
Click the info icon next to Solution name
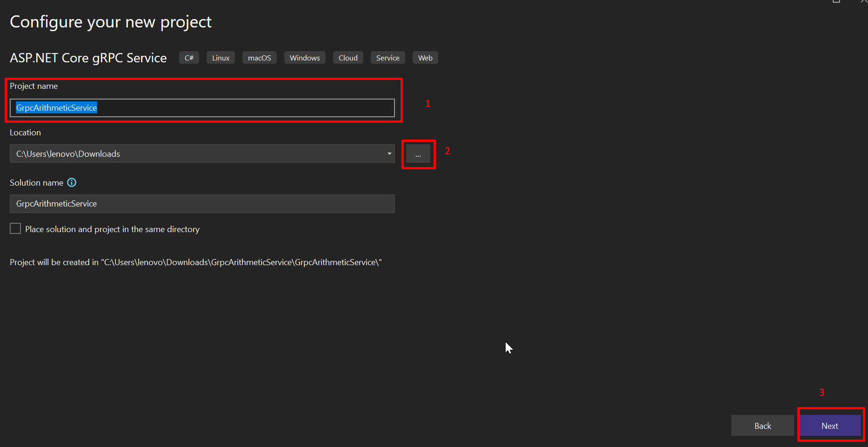pyautogui.click(x=72, y=182)
